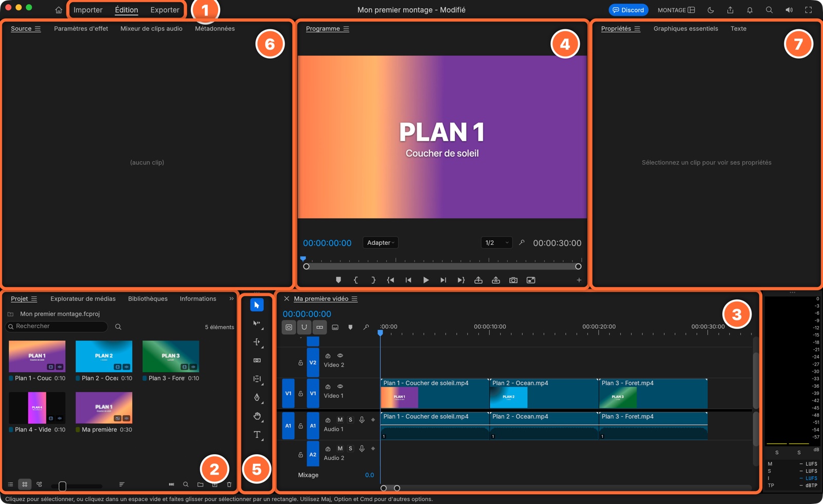Open the Exporter tab
Screen dimensions: 823x504
(165, 10)
